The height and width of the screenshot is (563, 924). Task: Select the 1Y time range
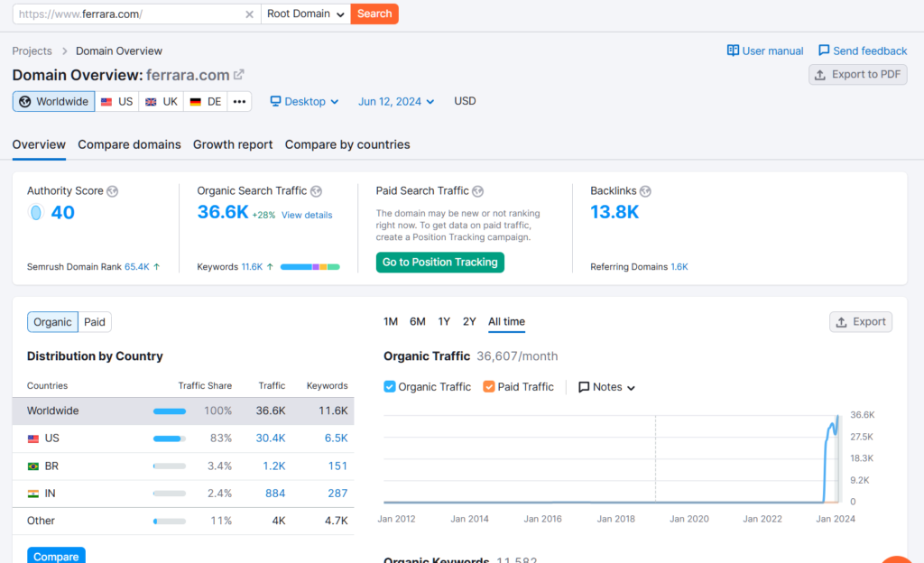tap(444, 321)
